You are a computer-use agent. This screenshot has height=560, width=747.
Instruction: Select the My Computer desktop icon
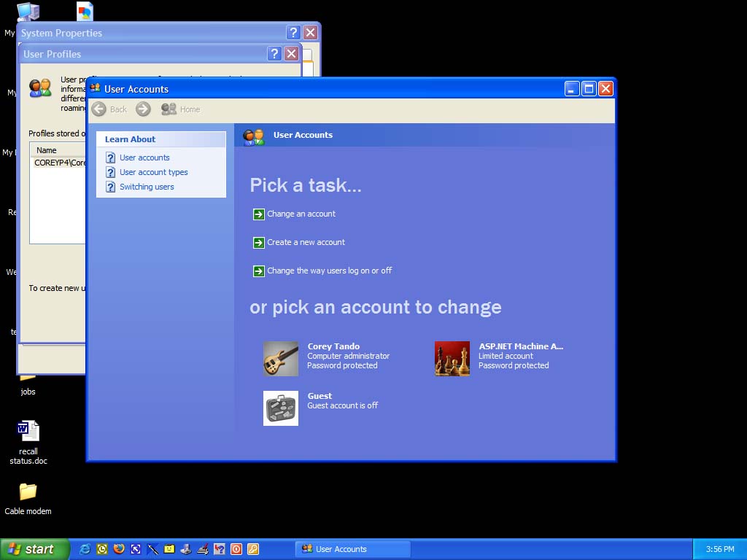28,12
